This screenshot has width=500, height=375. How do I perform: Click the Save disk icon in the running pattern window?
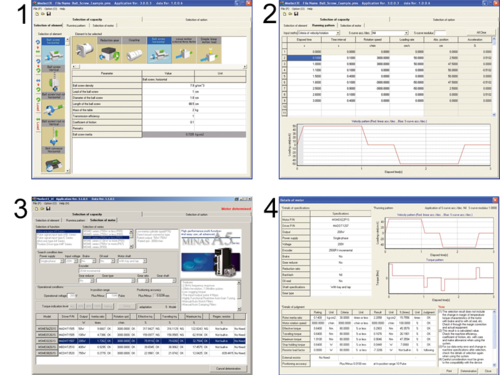(296, 14)
